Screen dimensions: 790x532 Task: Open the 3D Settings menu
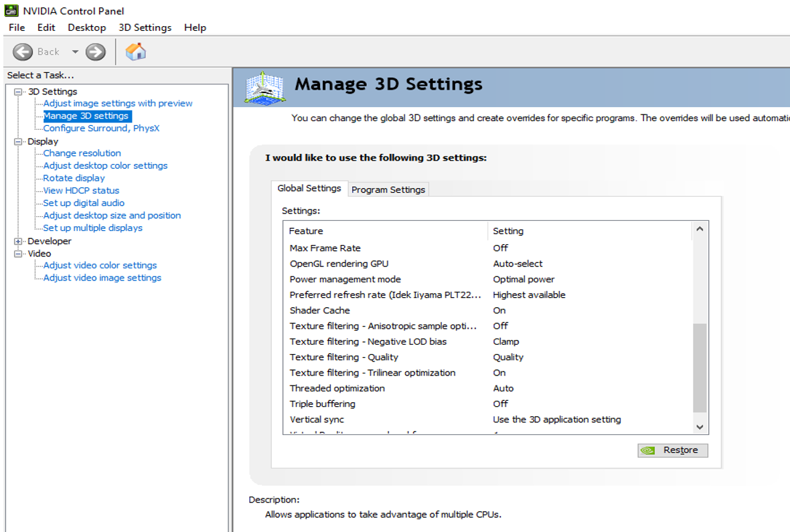145,27
